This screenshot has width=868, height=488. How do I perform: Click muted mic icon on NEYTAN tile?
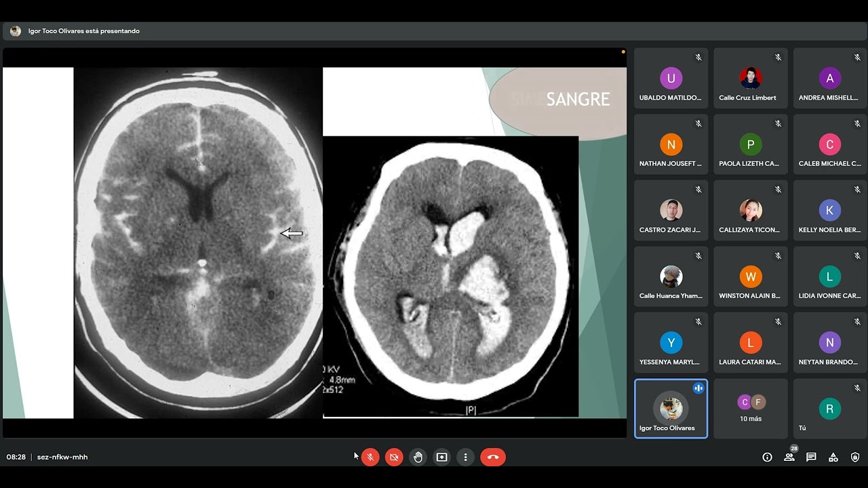[858, 322]
